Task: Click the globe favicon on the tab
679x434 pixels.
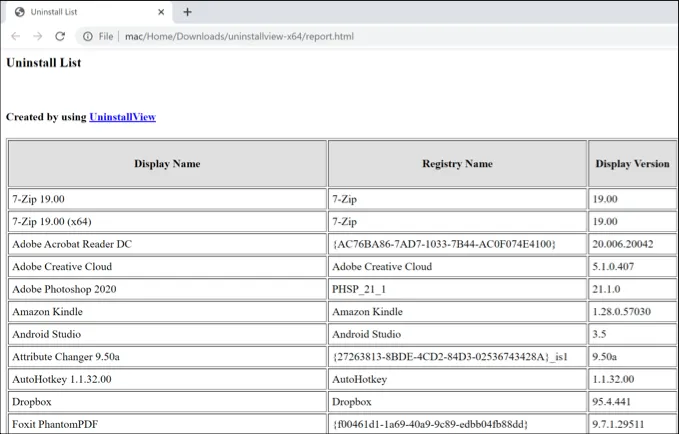Action: tap(19, 12)
